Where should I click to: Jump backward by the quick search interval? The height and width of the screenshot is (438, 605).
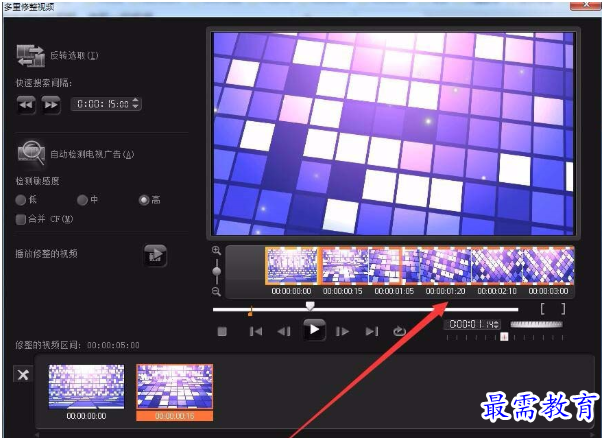[x=26, y=105]
